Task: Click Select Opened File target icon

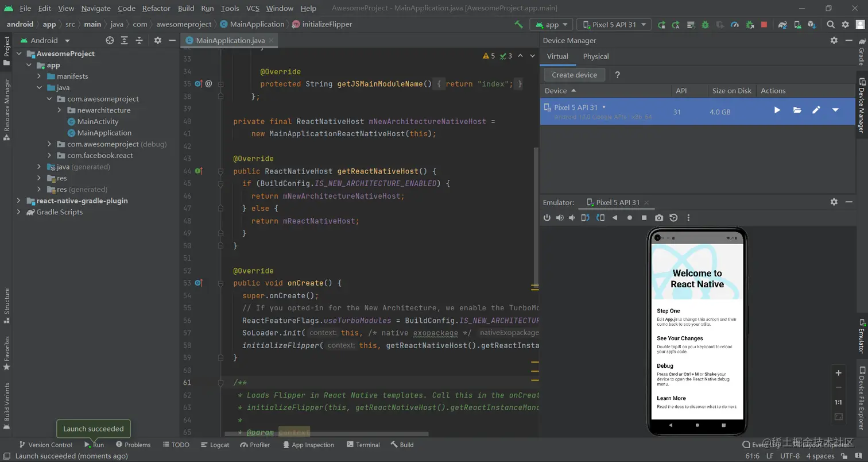Action: coord(110,40)
